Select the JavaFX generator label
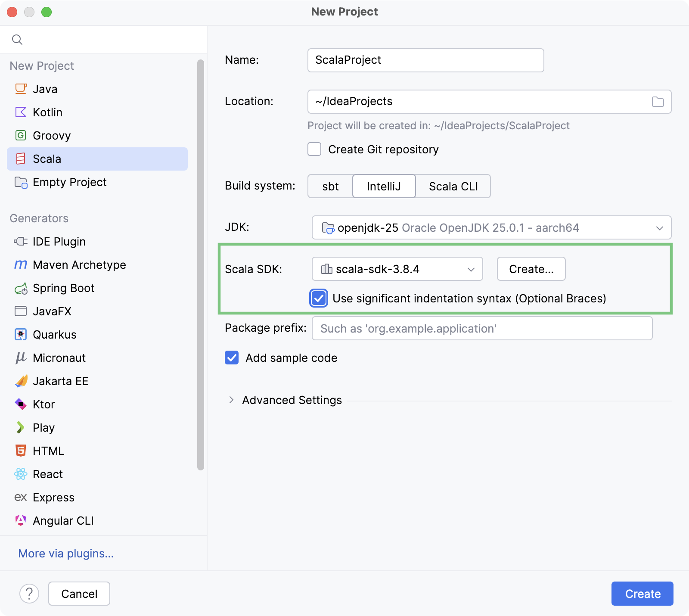The width and height of the screenshot is (689, 616). [52, 311]
